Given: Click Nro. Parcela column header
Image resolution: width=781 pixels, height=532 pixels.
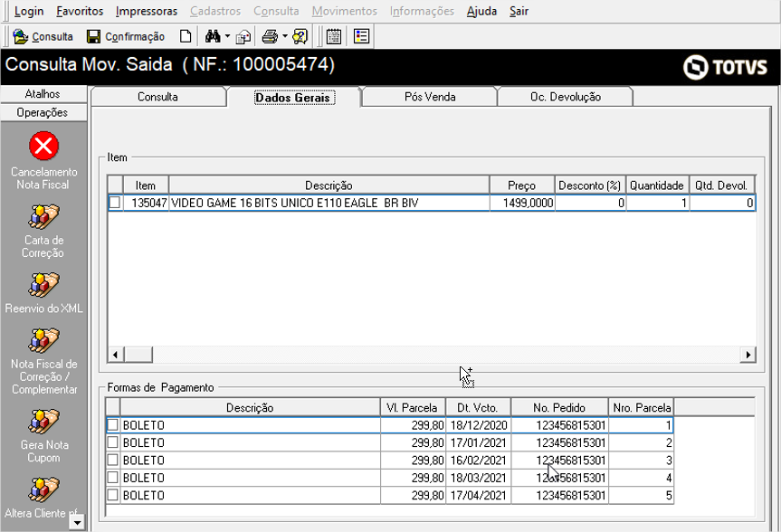Looking at the screenshot, I should point(642,407).
